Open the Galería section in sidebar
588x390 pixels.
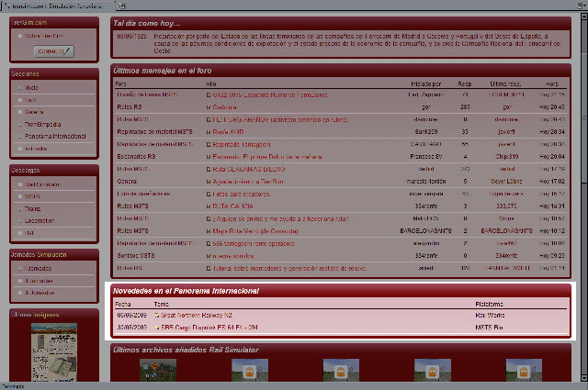pyautogui.click(x=36, y=111)
